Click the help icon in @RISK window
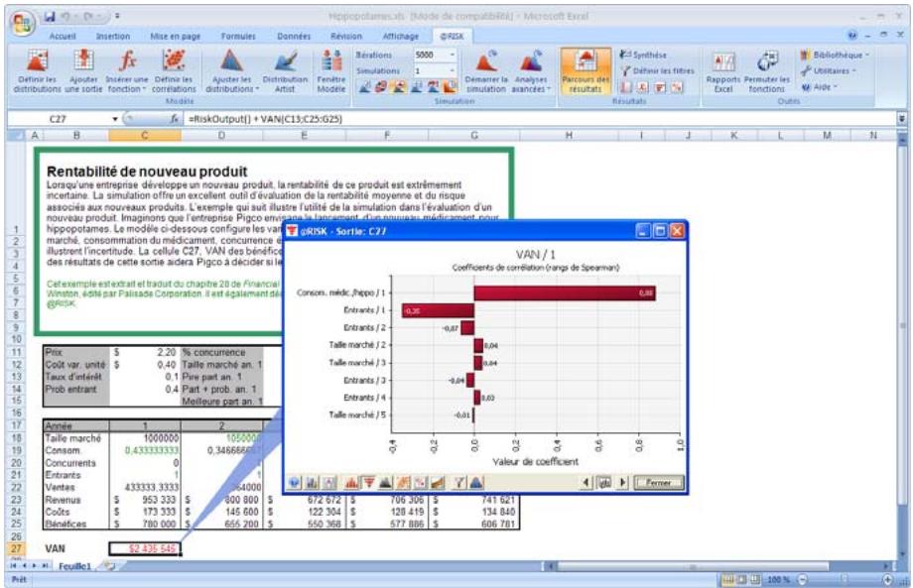 [x=296, y=481]
